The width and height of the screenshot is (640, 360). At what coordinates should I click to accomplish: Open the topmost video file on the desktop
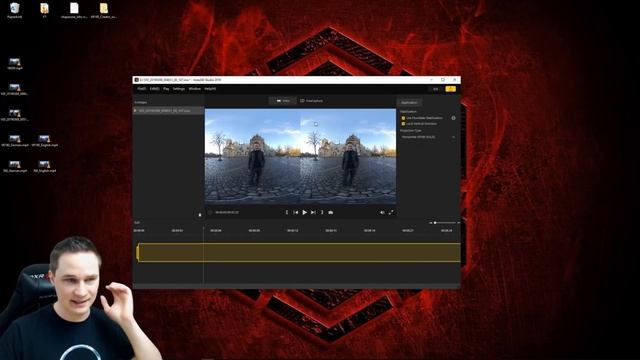point(15,64)
